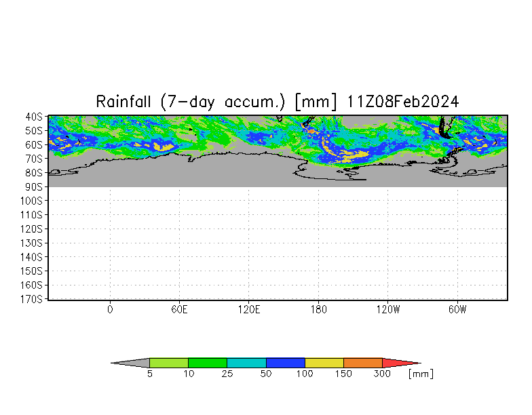
Task: Click the '70S' latitude label
Action: [x=34, y=159]
